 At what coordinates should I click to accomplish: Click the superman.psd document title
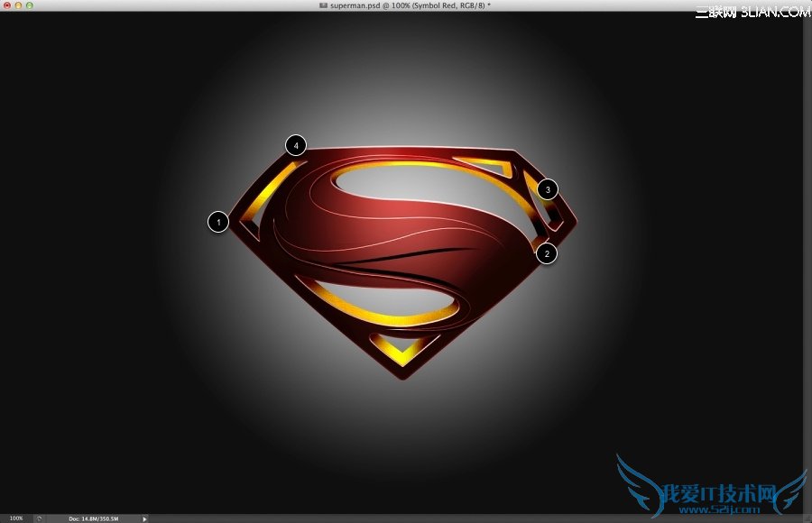click(x=410, y=5)
